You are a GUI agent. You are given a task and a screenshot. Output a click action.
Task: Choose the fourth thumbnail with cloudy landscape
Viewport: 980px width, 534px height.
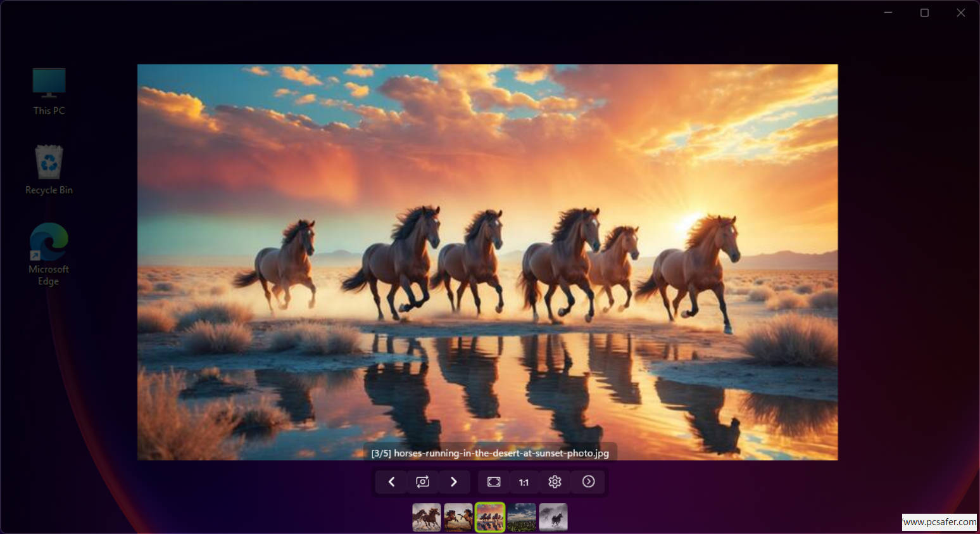click(522, 518)
